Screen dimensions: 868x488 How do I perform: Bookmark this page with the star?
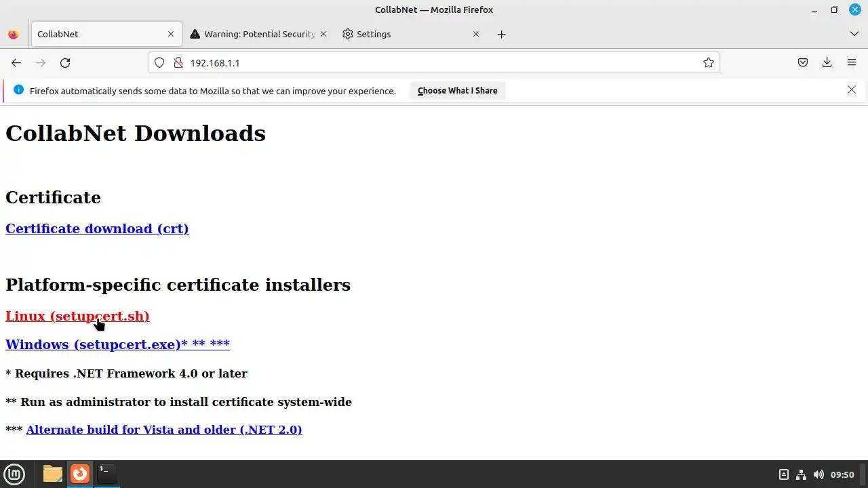(x=709, y=62)
